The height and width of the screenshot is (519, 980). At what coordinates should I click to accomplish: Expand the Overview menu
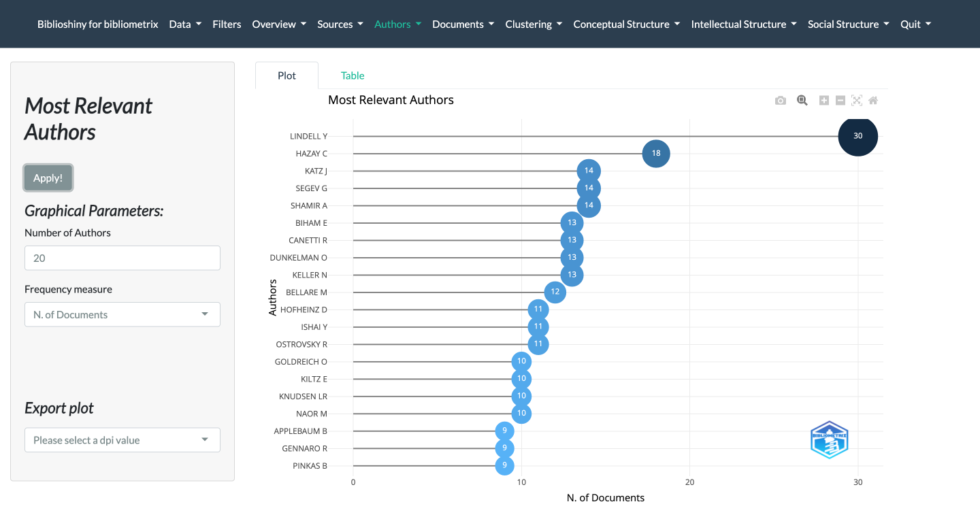point(279,24)
